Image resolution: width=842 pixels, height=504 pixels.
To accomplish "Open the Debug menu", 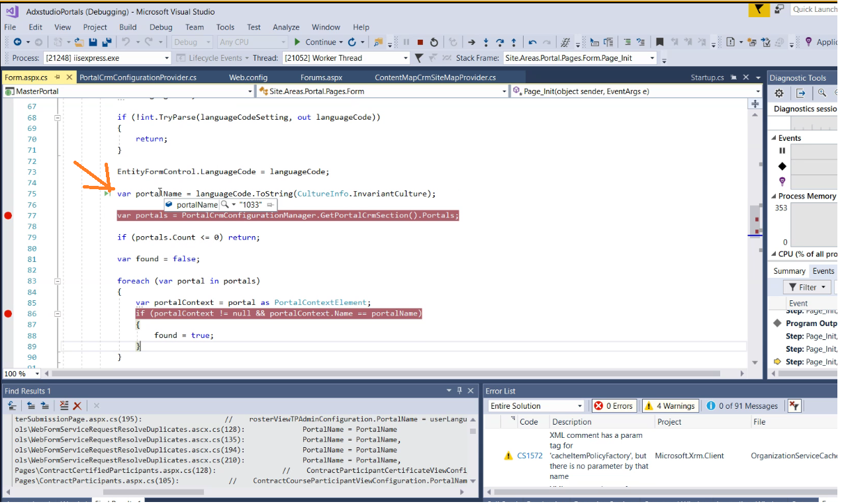I will coord(161,27).
